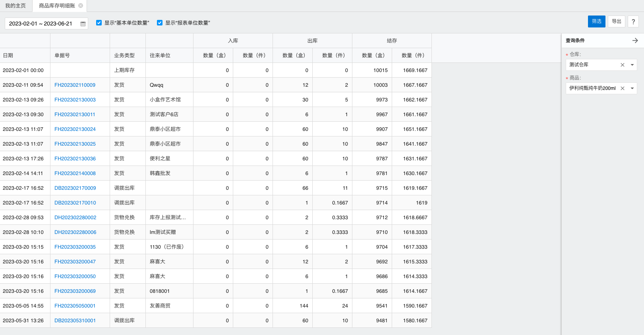Screen dimensions: 644x335
Task: Clear the 伊利纯甄纯牛奶200ml product selection
Action: pyautogui.click(x=623, y=88)
